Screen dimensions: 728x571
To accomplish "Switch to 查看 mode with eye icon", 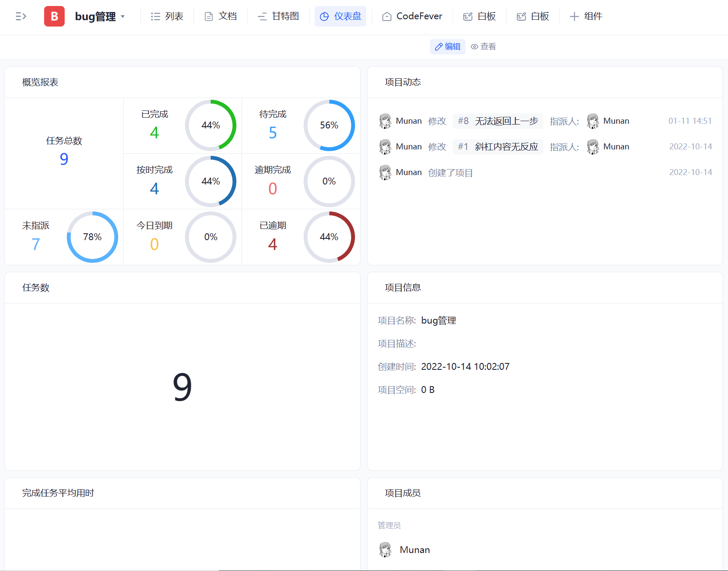I will [483, 47].
